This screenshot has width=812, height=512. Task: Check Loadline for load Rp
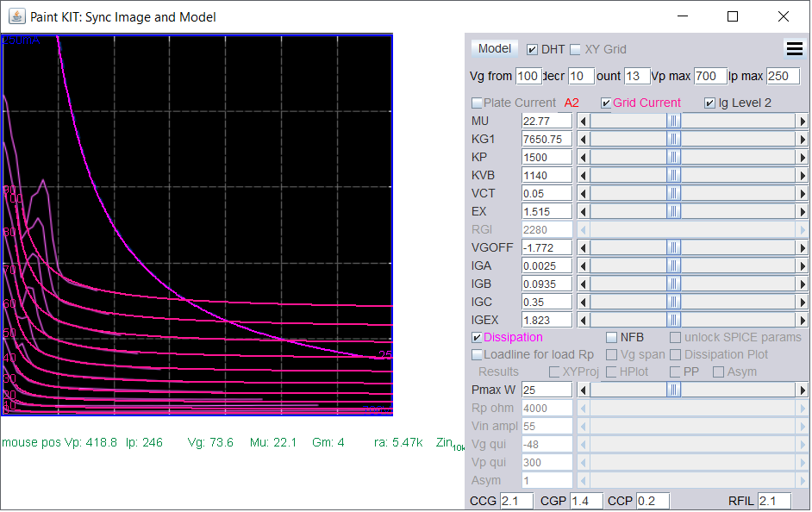pyautogui.click(x=477, y=355)
